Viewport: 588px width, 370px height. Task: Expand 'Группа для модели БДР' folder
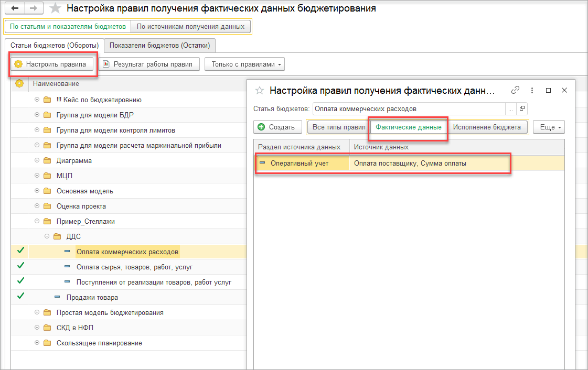[37, 115]
